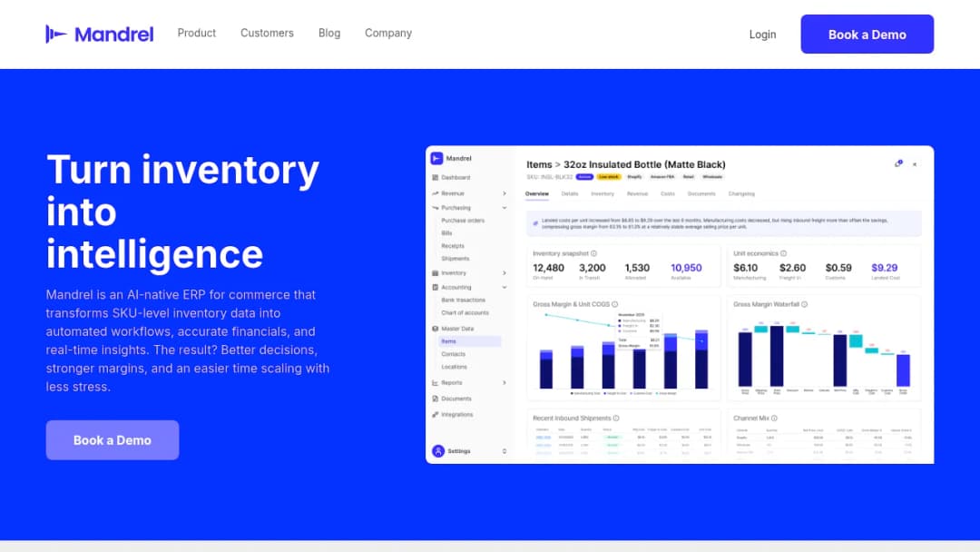Viewport: 980px width, 552px height.
Task: Open the Costs tab
Action: (668, 193)
